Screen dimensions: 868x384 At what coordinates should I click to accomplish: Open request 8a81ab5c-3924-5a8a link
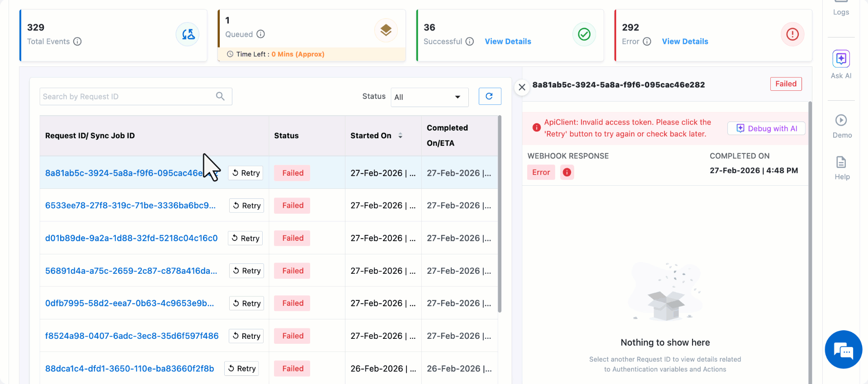point(131,173)
